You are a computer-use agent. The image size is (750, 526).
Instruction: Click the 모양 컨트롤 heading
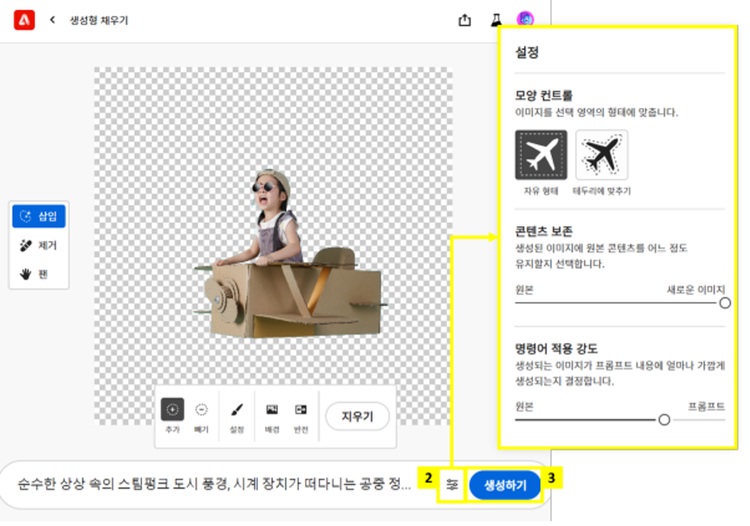click(x=543, y=95)
